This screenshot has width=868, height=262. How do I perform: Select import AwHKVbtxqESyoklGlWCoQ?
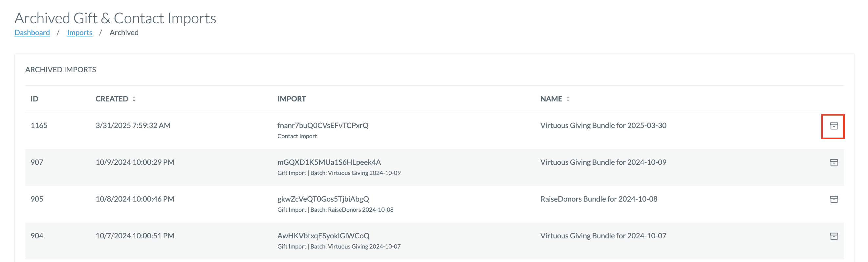click(323, 236)
